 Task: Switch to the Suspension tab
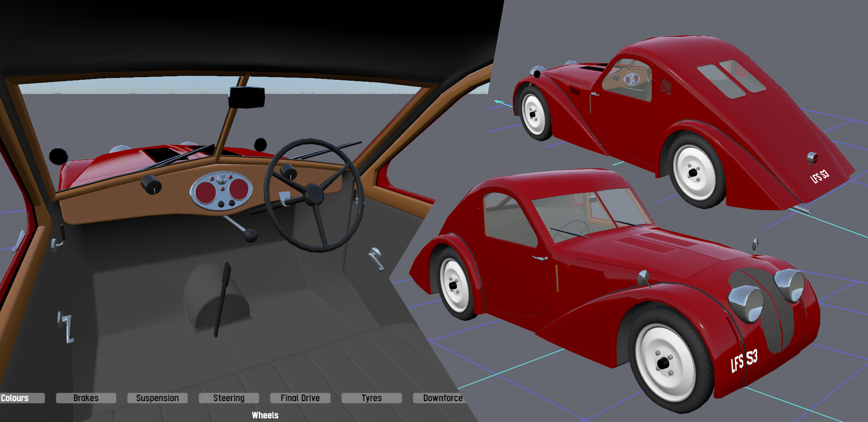(x=158, y=398)
